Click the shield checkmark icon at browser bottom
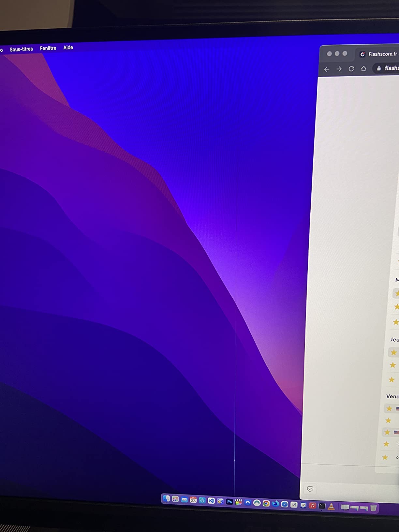Viewport: 399px width, 532px height. [310, 489]
